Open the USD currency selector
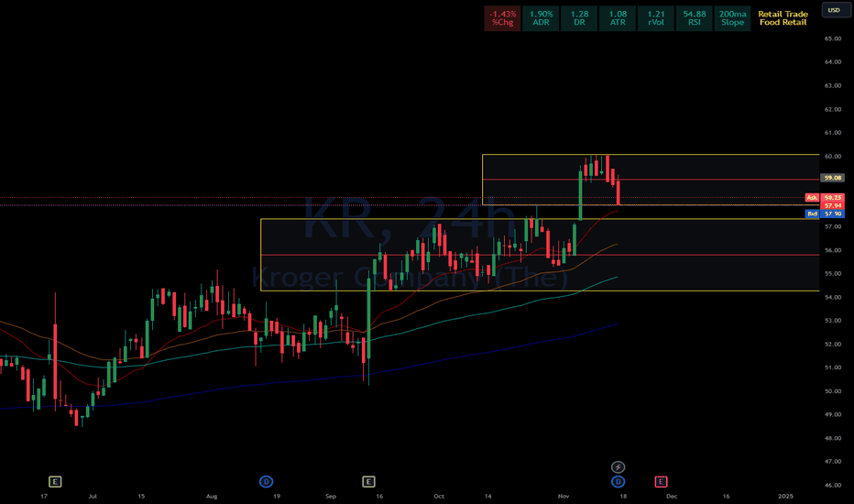The width and height of the screenshot is (854, 504). point(834,10)
